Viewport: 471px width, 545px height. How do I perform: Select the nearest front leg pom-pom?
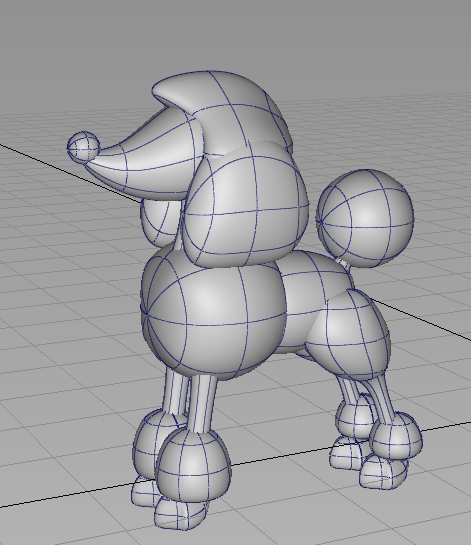[193, 466]
